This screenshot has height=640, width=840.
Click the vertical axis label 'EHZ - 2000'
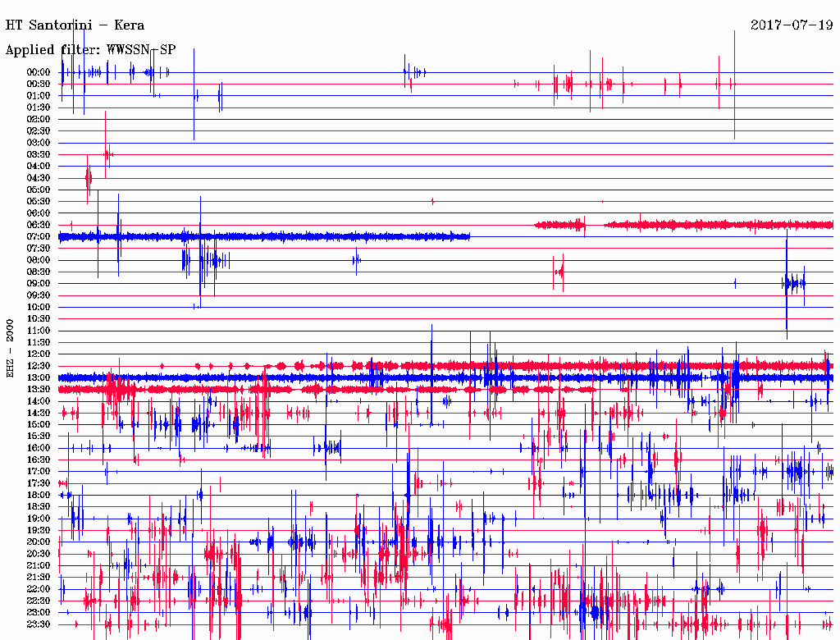point(10,349)
